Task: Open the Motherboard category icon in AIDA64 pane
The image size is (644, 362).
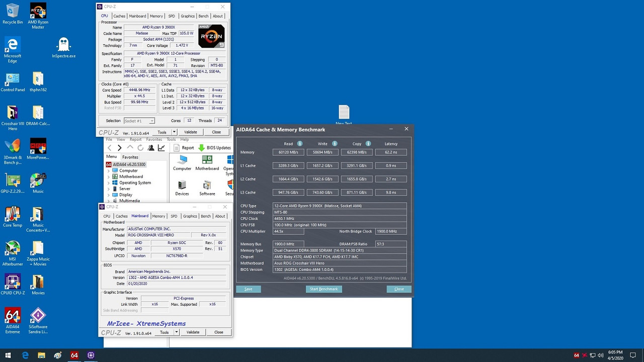Action: pyautogui.click(x=207, y=163)
